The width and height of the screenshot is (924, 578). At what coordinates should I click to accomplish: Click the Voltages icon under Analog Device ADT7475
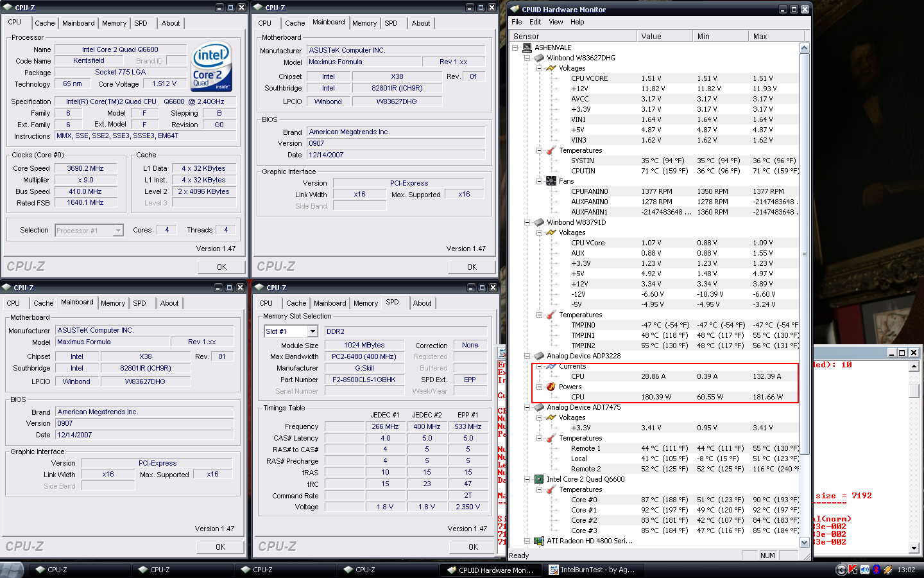point(551,417)
